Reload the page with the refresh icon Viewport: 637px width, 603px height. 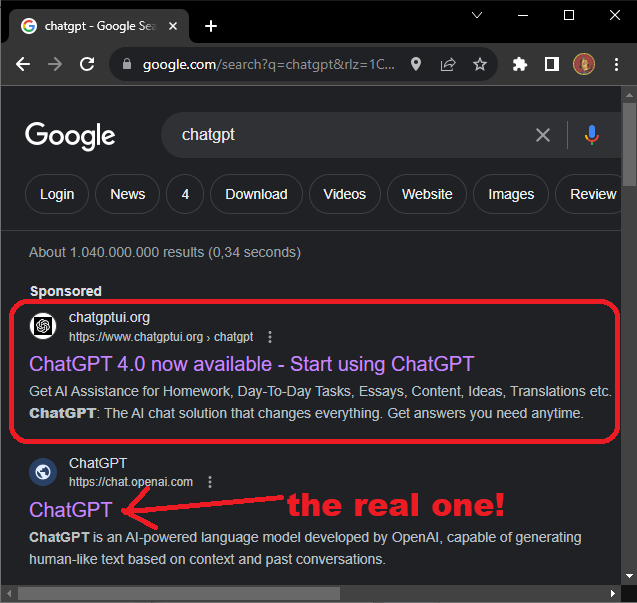[x=87, y=64]
